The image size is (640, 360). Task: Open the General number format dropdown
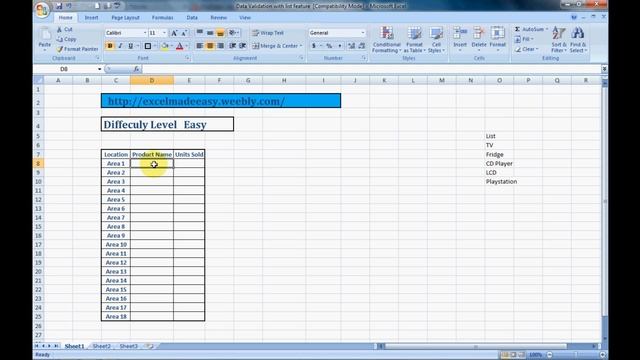click(362, 33)
